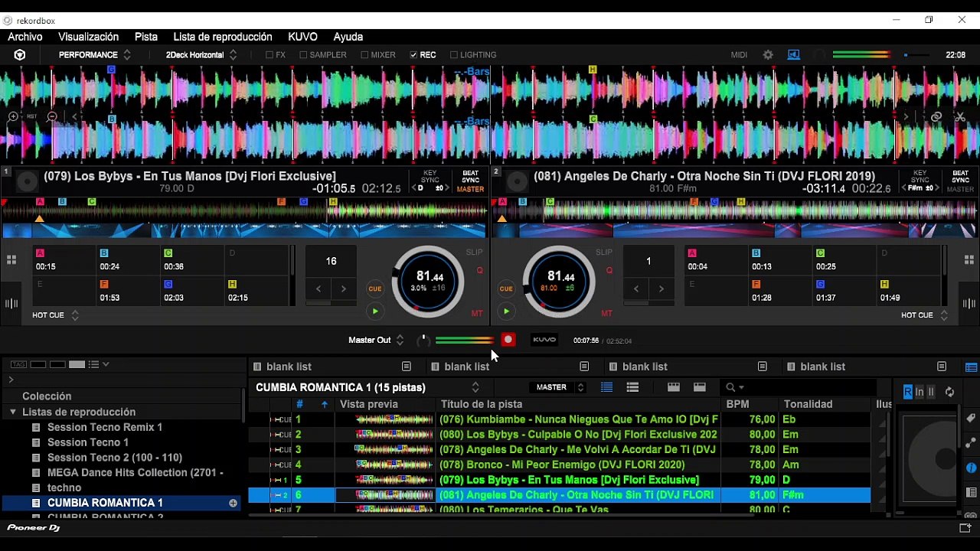Open settings gear icon

(768, 55)
